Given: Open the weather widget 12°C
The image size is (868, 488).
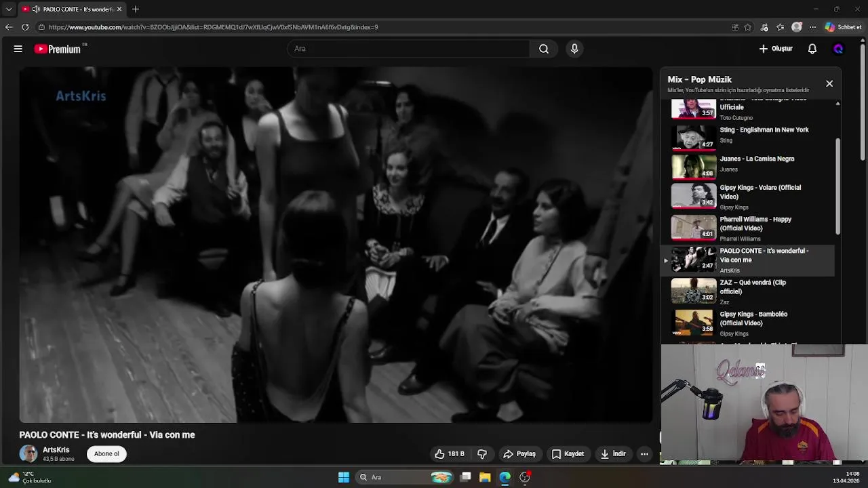Looking at the screenshot, I should coord(30,477).
